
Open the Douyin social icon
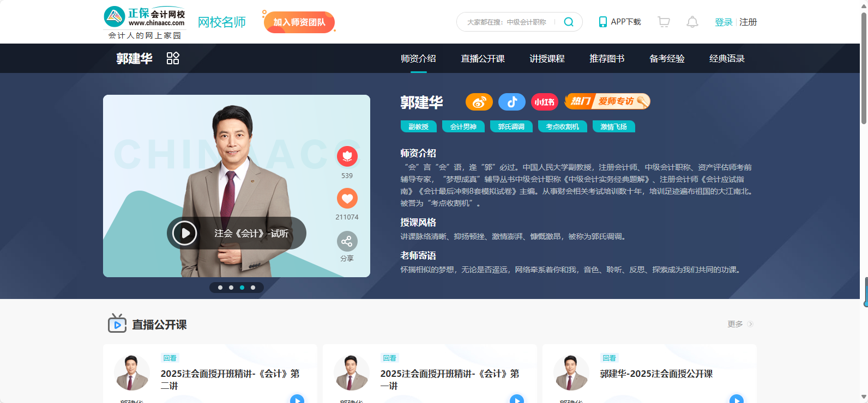[x=512, y=102]
